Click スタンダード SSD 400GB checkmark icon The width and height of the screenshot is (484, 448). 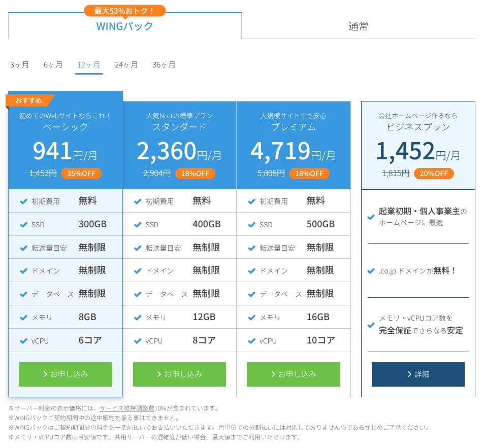click(138, 225)
